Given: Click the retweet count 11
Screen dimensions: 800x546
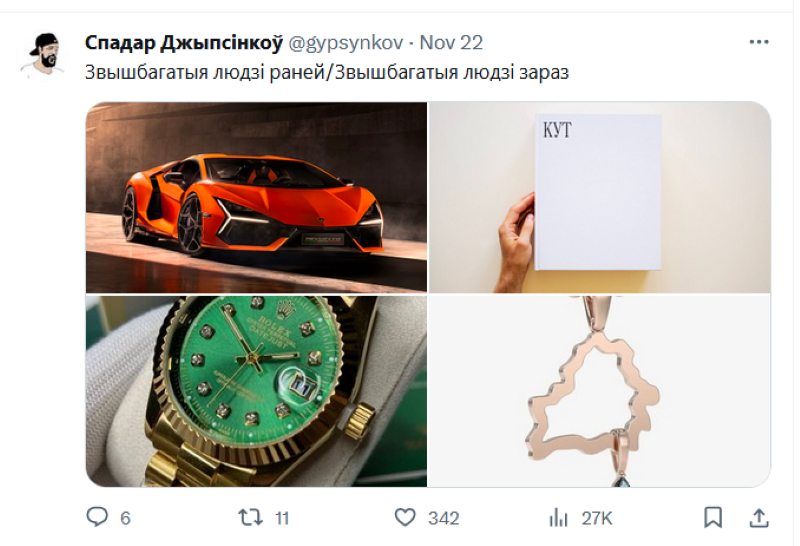Looking at the screenshot, I should tap(281, 518).
